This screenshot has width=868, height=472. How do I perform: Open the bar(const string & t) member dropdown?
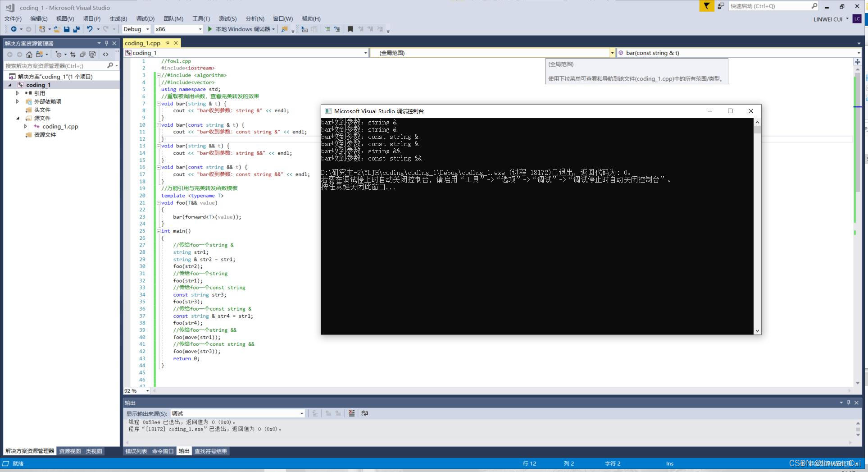pyautogui.click(x=739, y=53)
